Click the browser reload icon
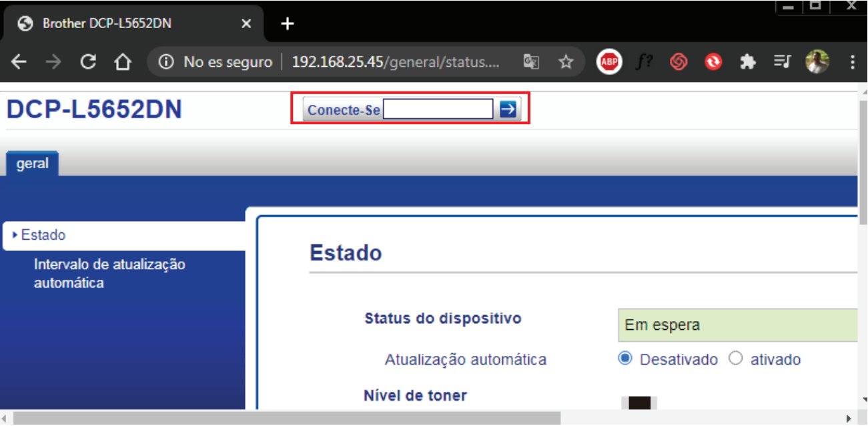The width and height of the screenshot is (868, 426). click(x=88, y=62)
